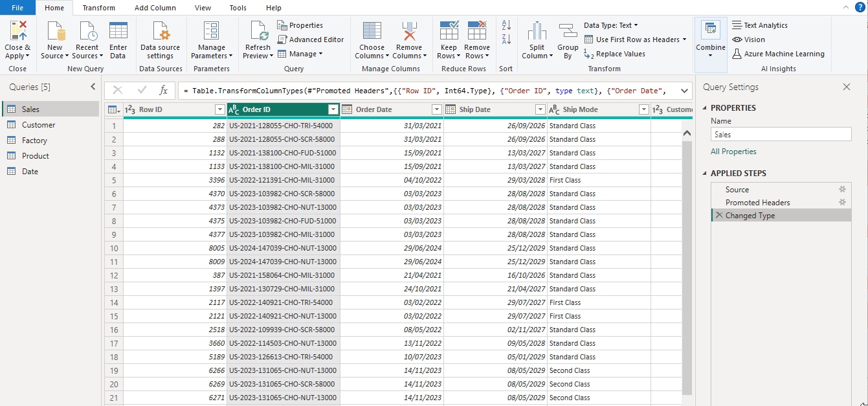Open the Data Type: Text dropdown
Viewport: 868px width, 406px height.
click(x=610, y=25)
